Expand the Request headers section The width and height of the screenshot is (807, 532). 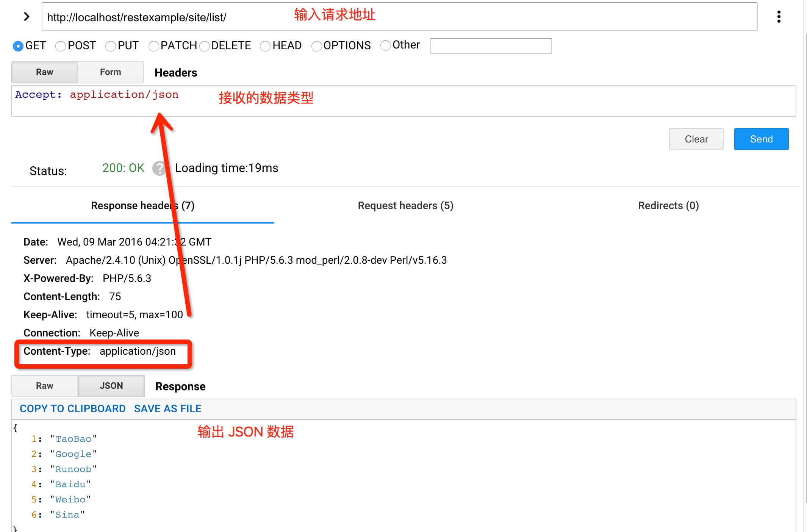click(x=405, y=205)
